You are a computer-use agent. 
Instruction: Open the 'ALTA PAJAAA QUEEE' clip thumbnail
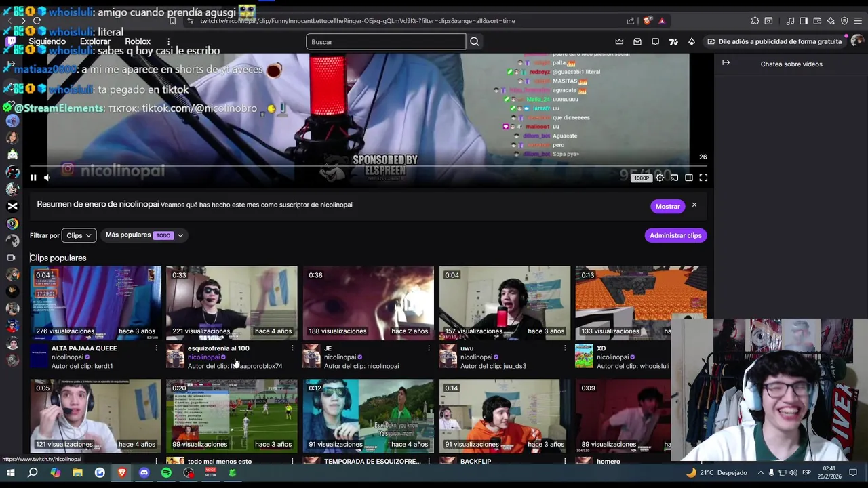click(96, 302)
